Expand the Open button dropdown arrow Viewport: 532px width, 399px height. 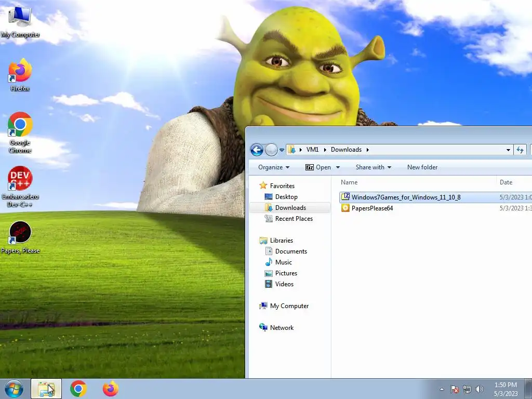tap(338, 167)
